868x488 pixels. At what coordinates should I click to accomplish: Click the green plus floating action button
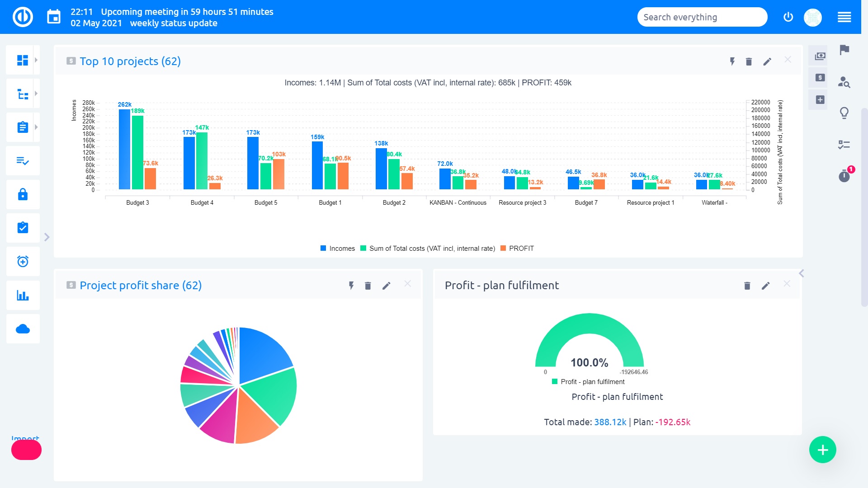click(822, 450)
